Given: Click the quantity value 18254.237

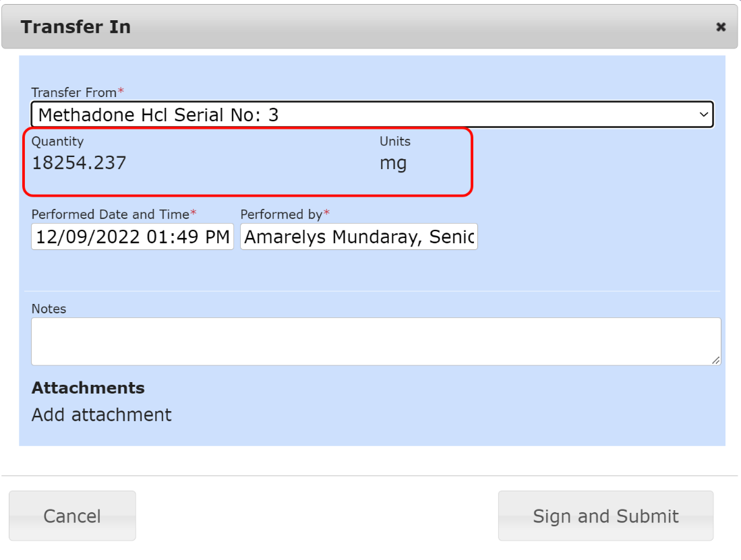Looking at the screenshot, I should click(x=79, y=163).
